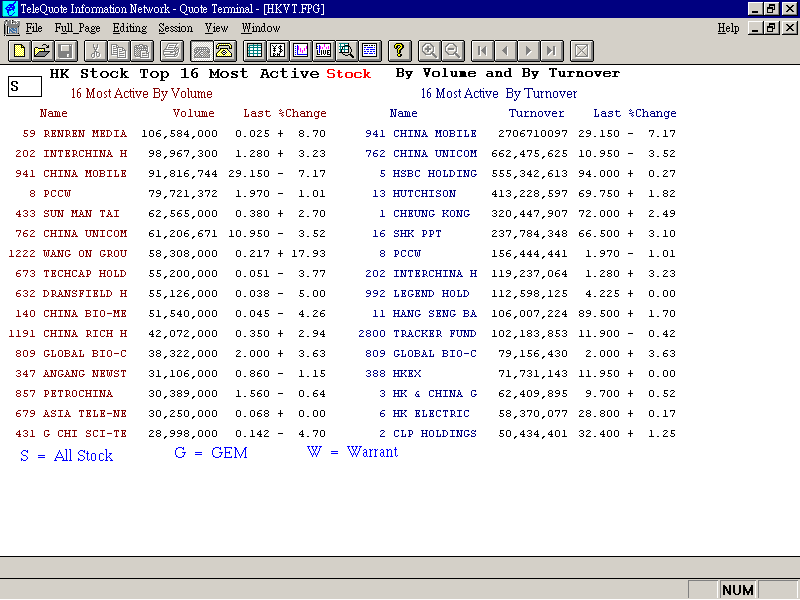Open the File menu
The width and height of the screenshot is (800, 600).
[34, 28]
